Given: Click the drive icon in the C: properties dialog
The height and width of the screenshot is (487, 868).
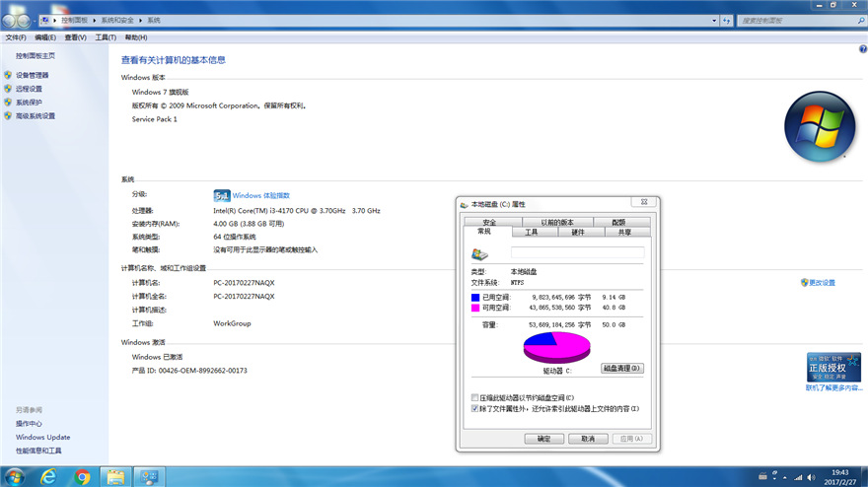Looking at the screenshot, I should (x=479, y=254).
